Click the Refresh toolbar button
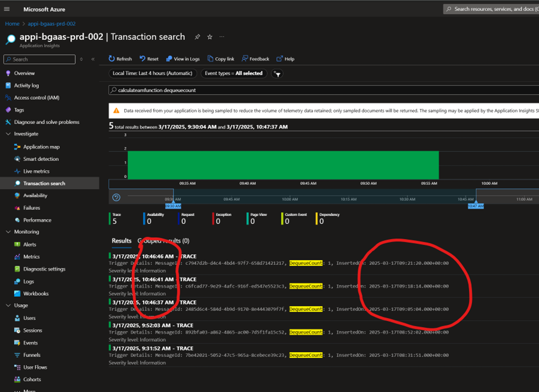The height and width of the screenshot is (392, 539). pos(120,59)
